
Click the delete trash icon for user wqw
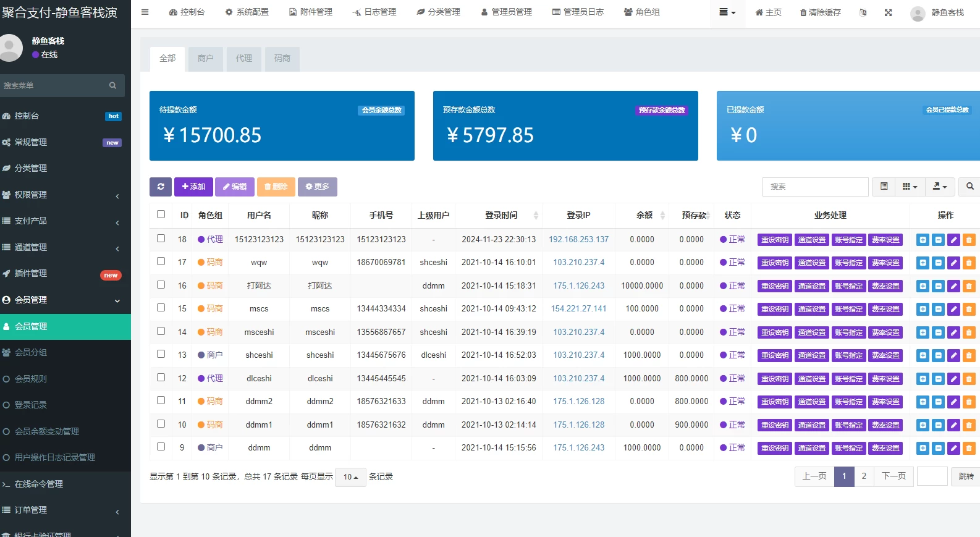969,263
